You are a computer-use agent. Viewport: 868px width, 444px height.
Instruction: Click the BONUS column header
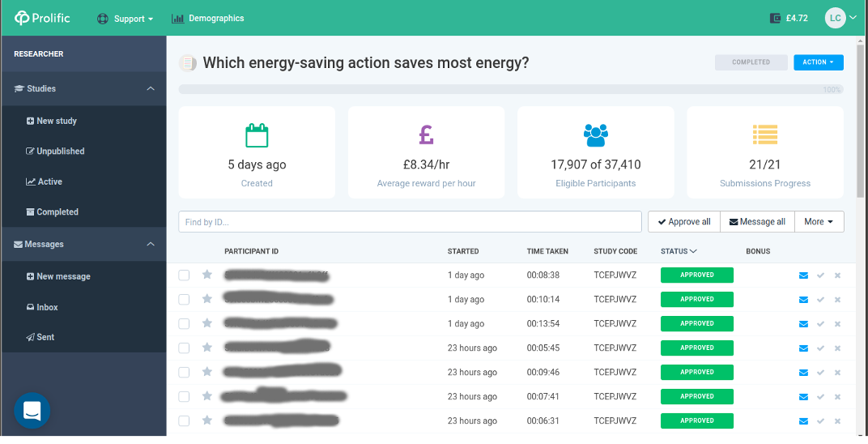click(x=758, y=251)
